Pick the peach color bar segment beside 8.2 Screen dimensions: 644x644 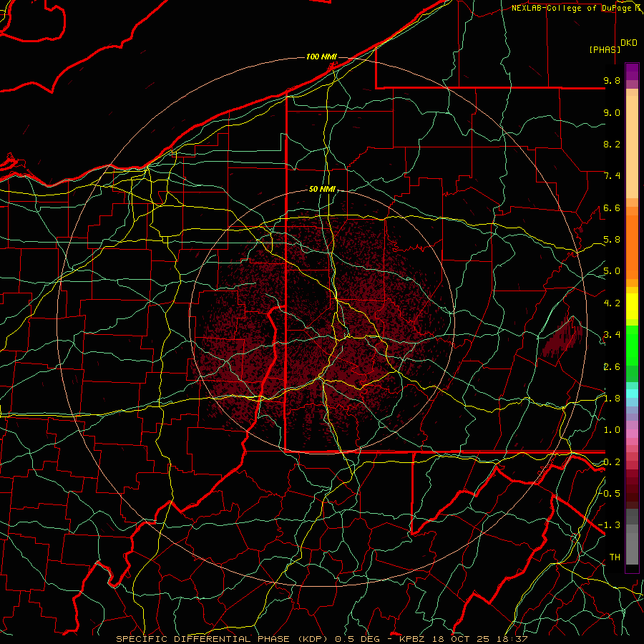tap(632, 147)
